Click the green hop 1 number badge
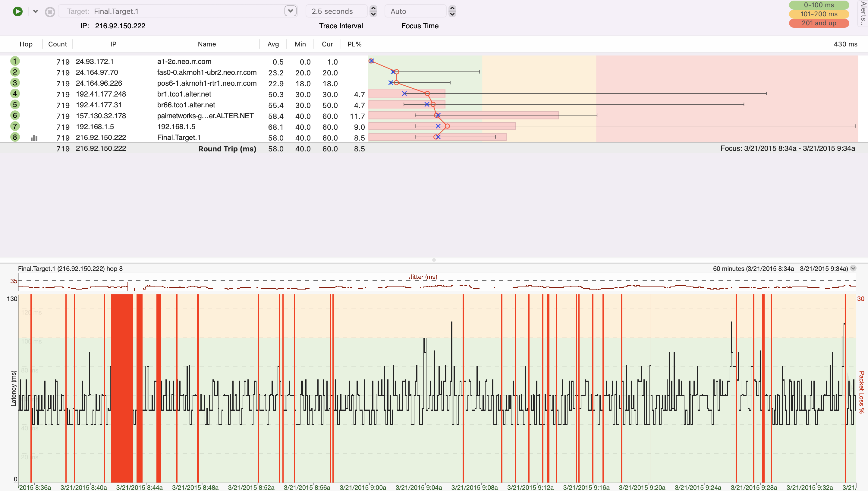 click(15, 62)
